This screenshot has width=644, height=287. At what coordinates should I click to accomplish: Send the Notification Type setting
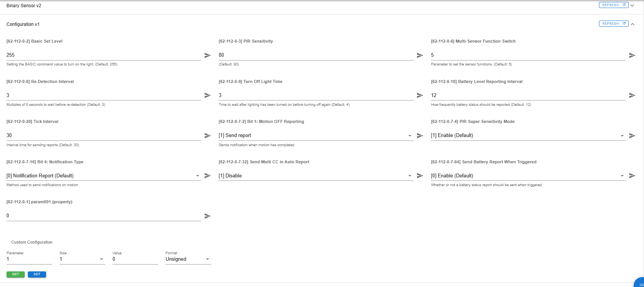[207, 175]
